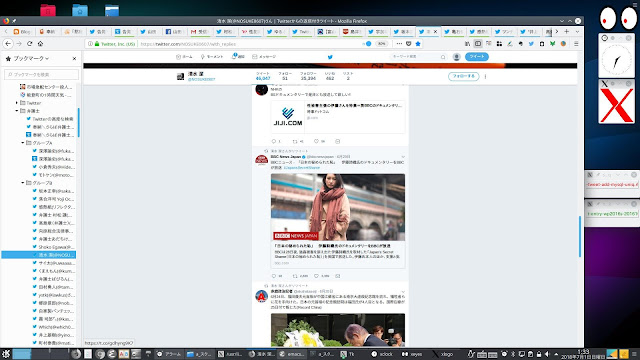Reload the page with the refresh icon
The image size is (640, 360).
(29, 44)
